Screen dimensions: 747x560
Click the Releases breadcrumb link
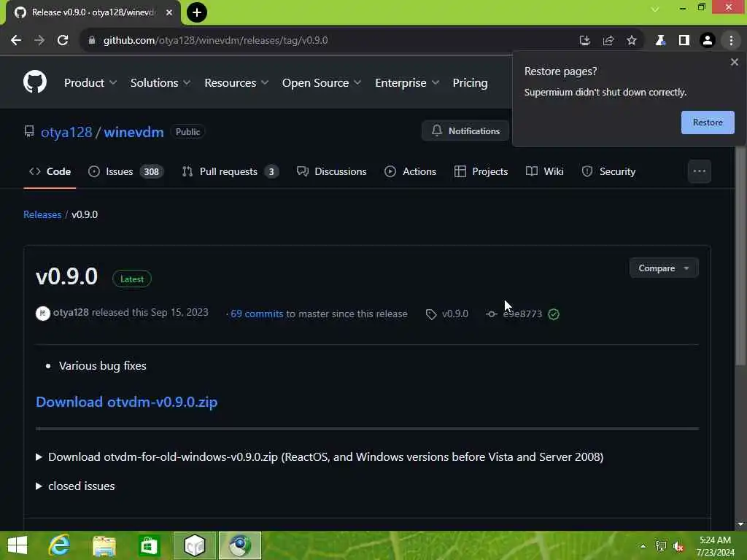point(42,215)
